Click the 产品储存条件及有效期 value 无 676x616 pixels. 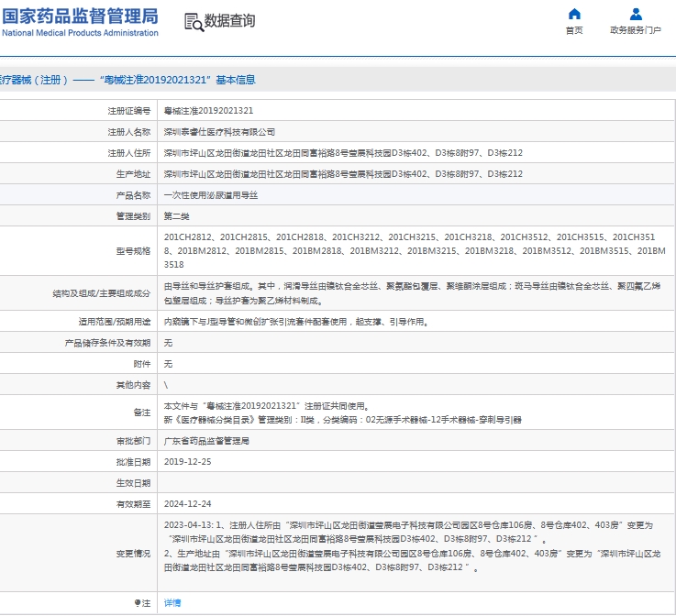tap(168, 343)
